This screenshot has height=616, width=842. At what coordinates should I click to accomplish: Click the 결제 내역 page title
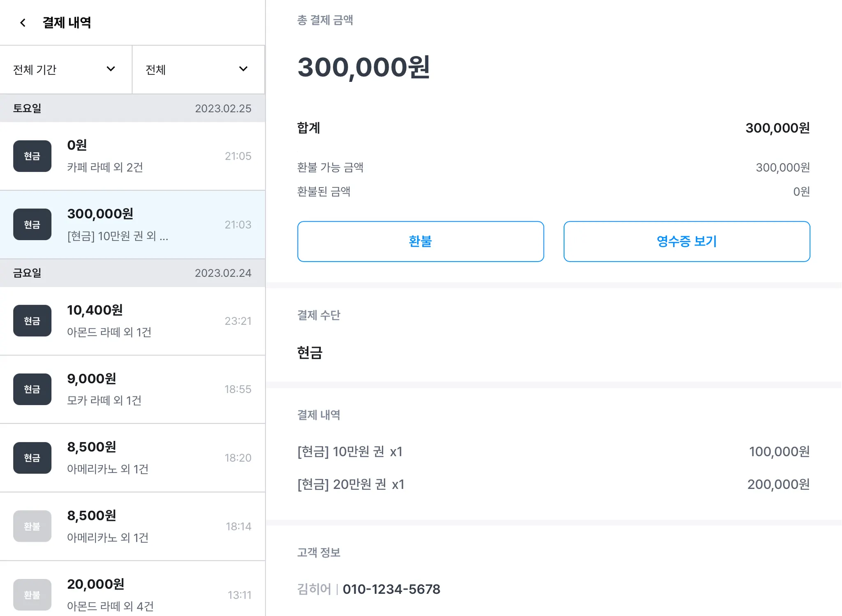67,23
